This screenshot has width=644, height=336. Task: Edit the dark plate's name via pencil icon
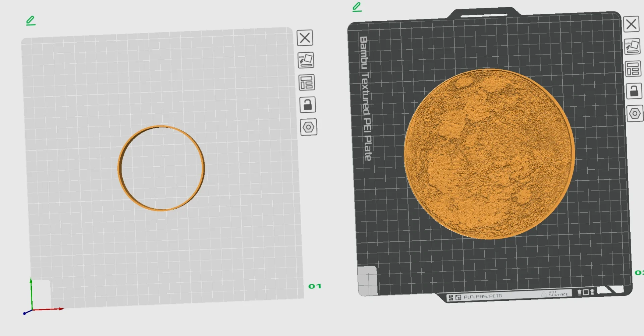click(357, 7)
